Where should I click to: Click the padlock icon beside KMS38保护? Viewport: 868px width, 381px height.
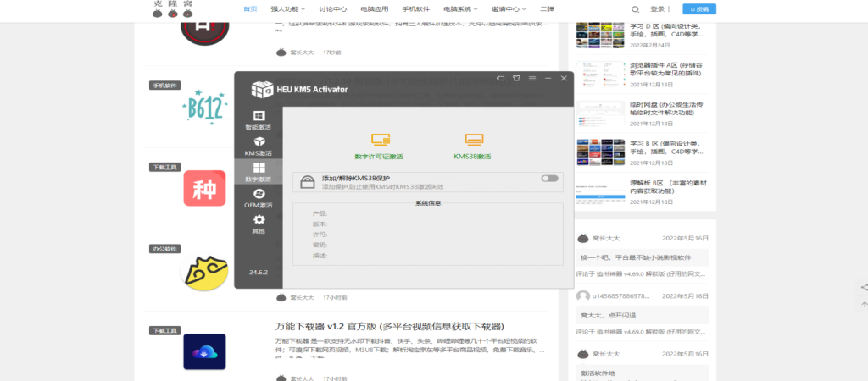point(307,182)
